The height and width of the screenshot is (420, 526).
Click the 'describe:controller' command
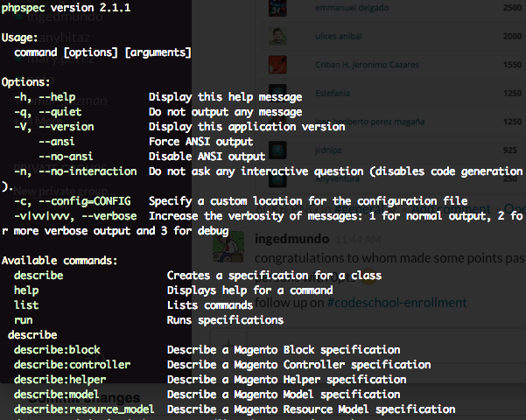[x=72, y=365]
